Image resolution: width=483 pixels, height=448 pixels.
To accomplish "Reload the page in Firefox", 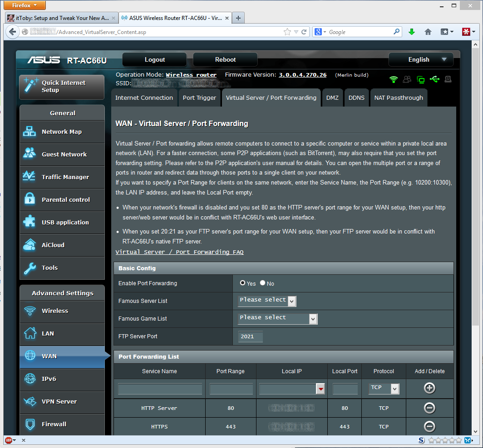I will 304,32.
